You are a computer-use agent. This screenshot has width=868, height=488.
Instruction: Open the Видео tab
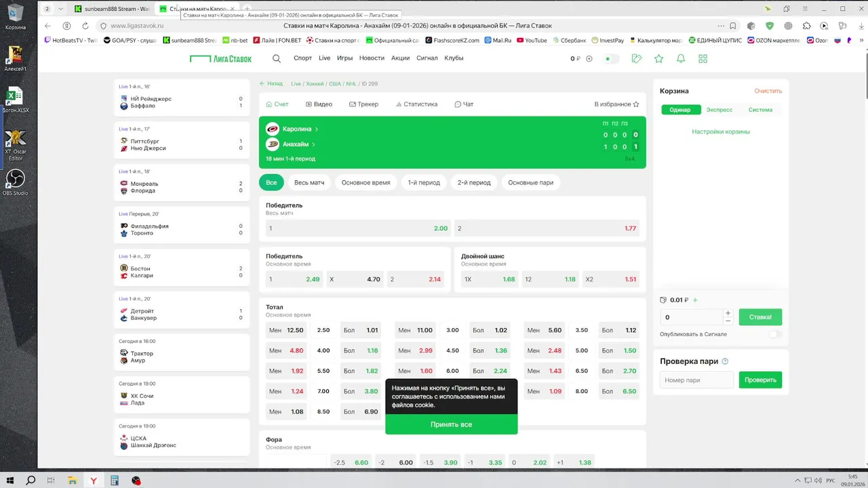point(319,104)
